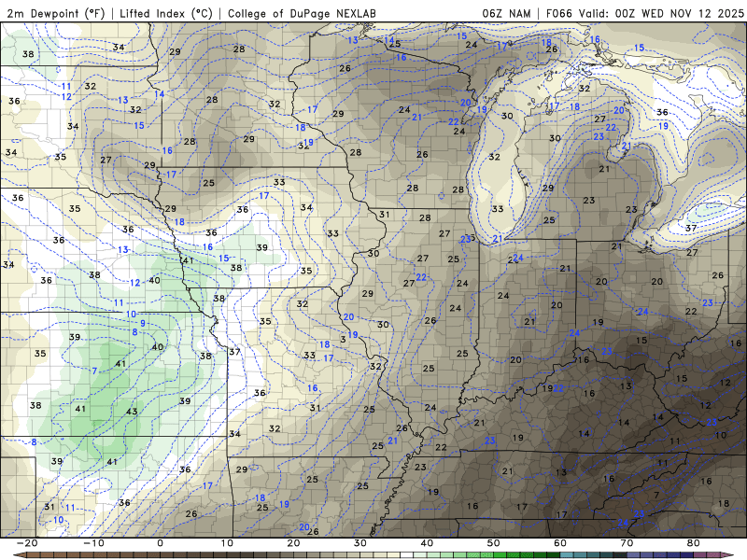Select the '60' tick on the color scale
747x560 pixels.
560,543
